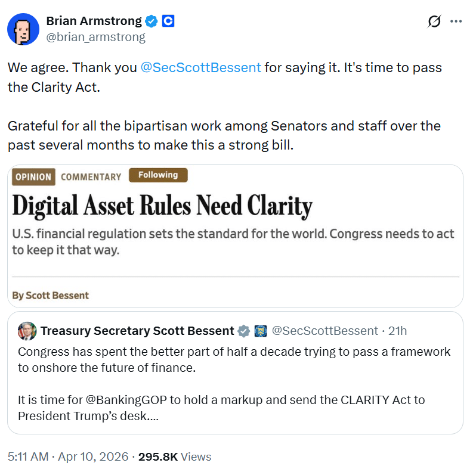Click Scott Bessent's gray verified badge
Image resolution: width=476 pixels, height=469 pixels.
[x=244, y=331]
